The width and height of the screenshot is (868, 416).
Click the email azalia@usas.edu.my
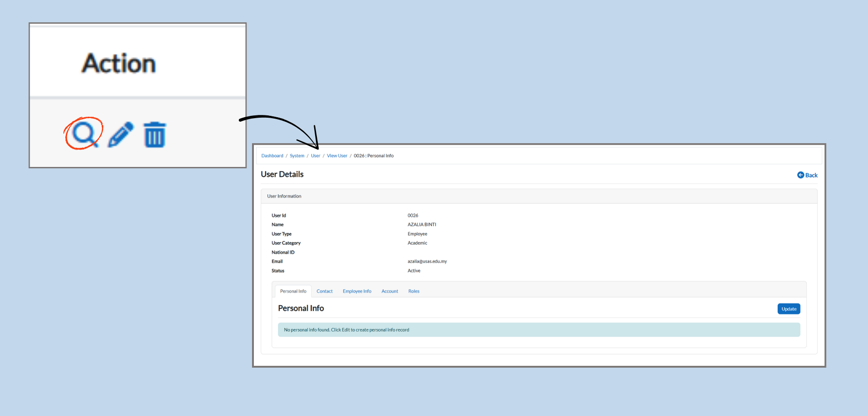click(427, 261)
